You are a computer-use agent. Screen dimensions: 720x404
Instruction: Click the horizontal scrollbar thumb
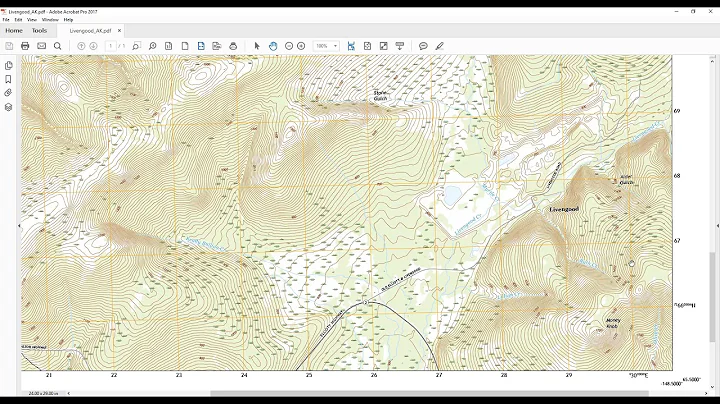point(429,393)
